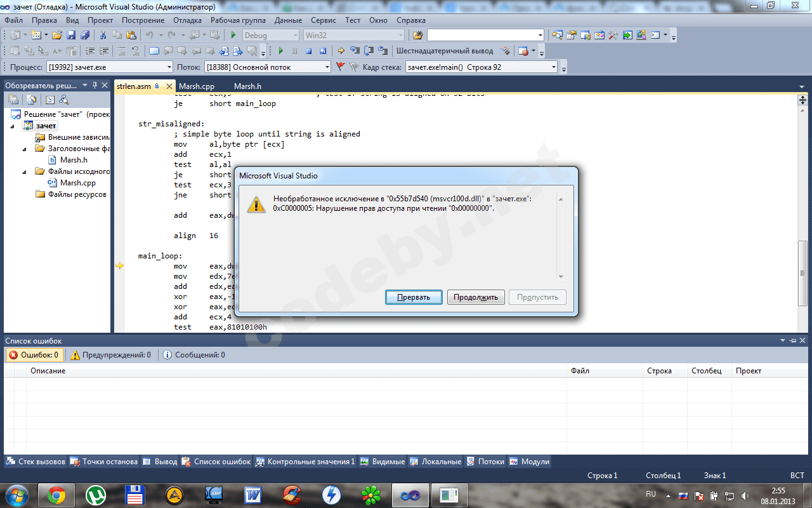Click the Save All toolbar icon
This screenshot has width=812, height=508.
click(x=84, y=36)
